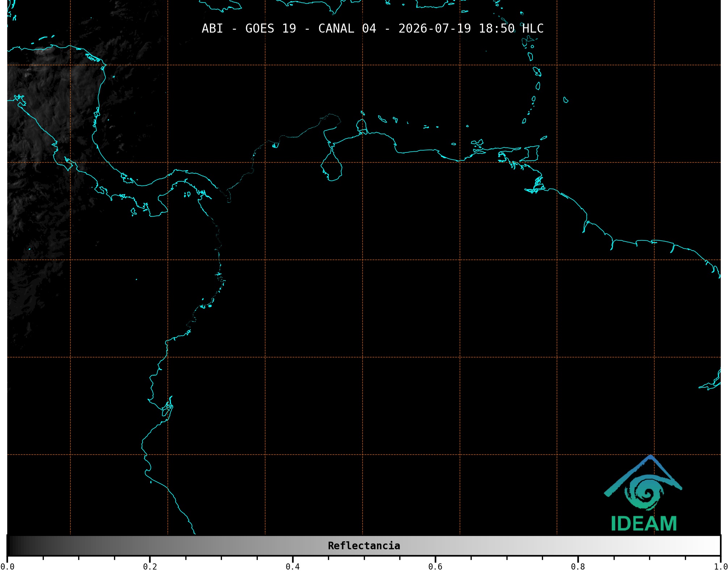Click the 0.0 tick label on the colorbar

coord(7,566)
